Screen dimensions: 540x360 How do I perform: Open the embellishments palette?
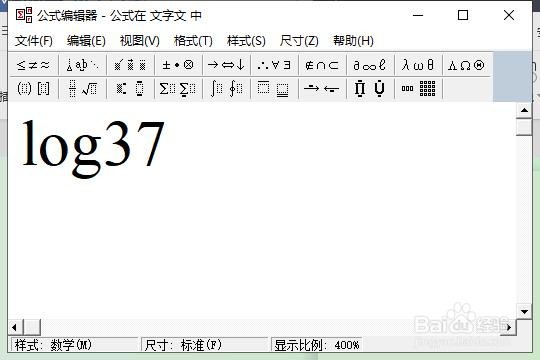(130, 65)
